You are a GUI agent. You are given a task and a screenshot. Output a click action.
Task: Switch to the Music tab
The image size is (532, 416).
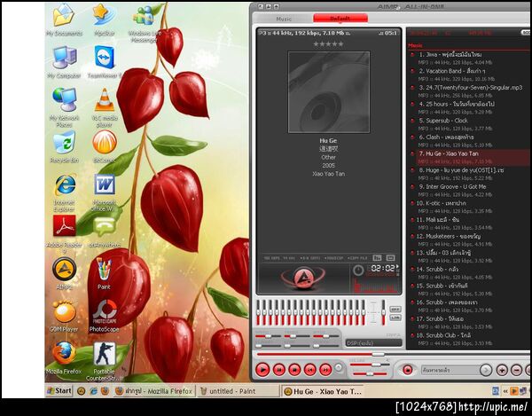[284, 19]
